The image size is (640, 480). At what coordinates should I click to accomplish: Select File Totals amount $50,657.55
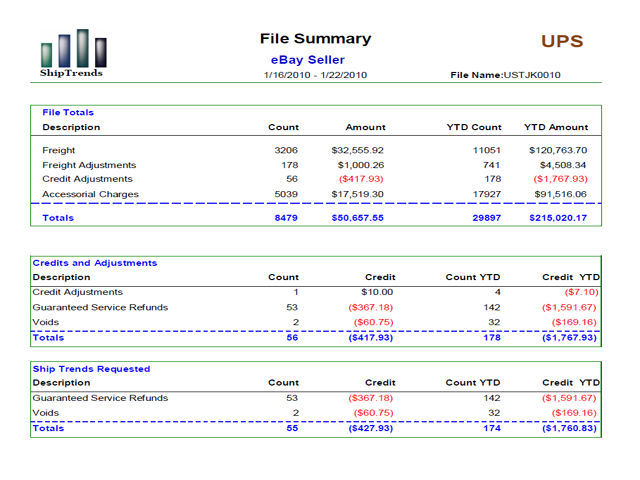358,218
